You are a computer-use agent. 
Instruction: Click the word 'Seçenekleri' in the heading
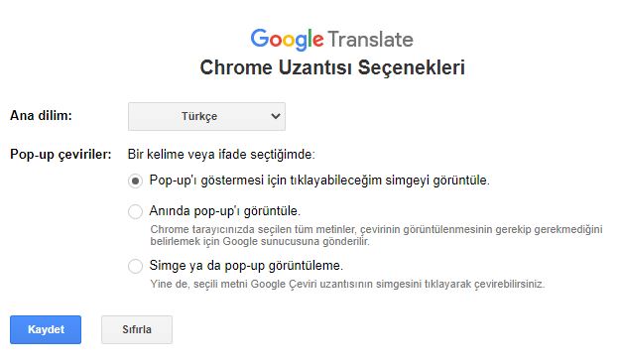coord(412,67)
